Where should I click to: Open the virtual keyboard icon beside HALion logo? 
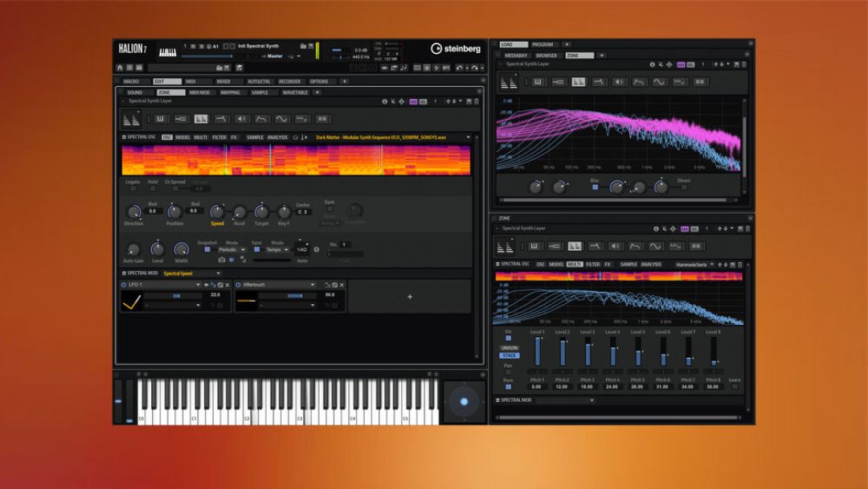pos(168,52)
